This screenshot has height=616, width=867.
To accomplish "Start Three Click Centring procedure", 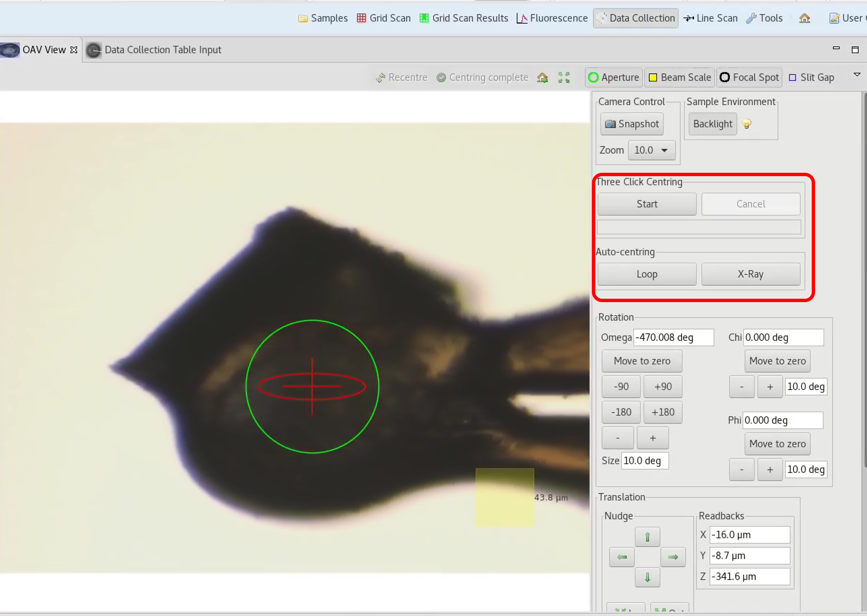I will pyautogui.click(x=647, y=203).
